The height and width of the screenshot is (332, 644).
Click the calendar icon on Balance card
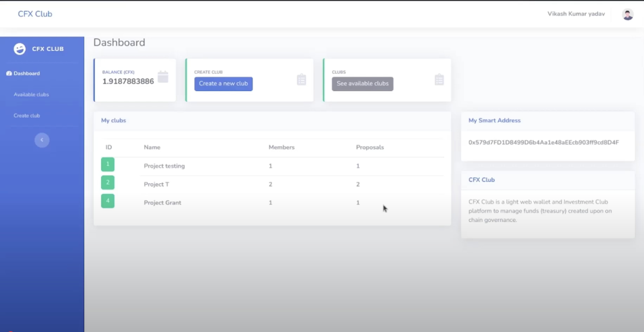(x=163, y=77)
